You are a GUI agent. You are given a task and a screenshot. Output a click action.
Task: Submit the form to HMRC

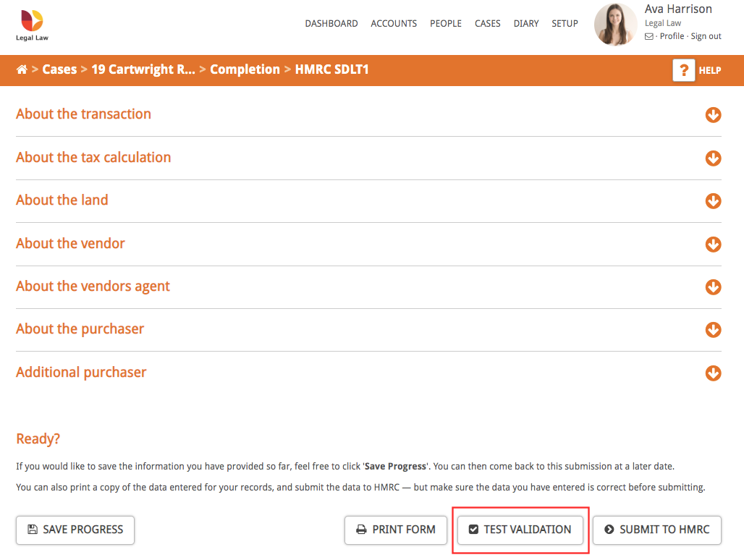(656, 530)
